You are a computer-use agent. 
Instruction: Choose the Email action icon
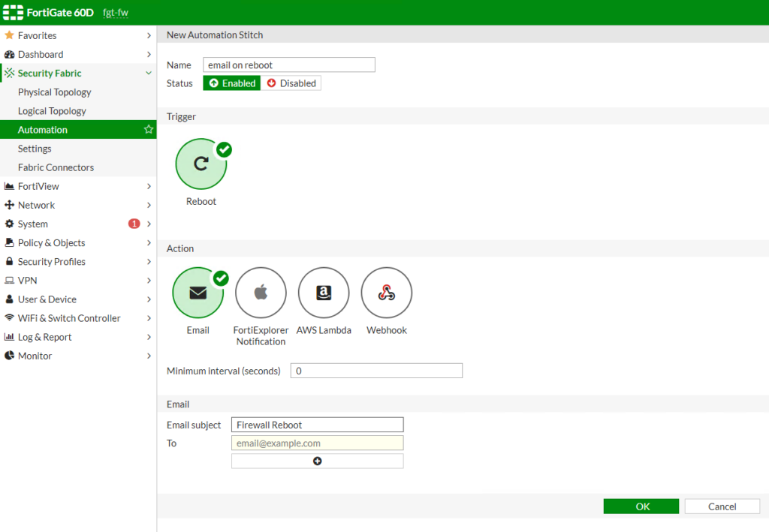click(198, 293)
